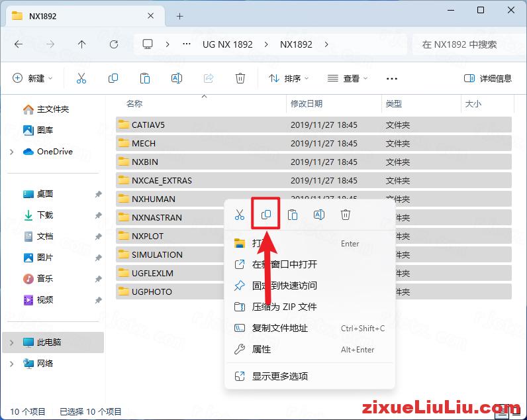Select 属性 in the context menu
Image resolution: width=527 pixels, height=420 pixels.
(x=309, y=349)
